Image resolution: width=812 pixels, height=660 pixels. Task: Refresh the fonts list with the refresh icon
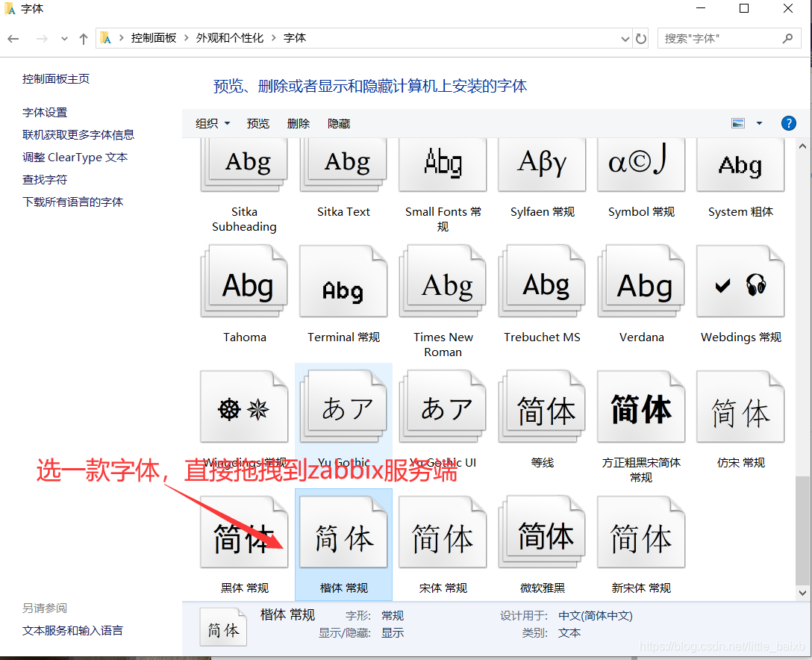click(641, 38)
